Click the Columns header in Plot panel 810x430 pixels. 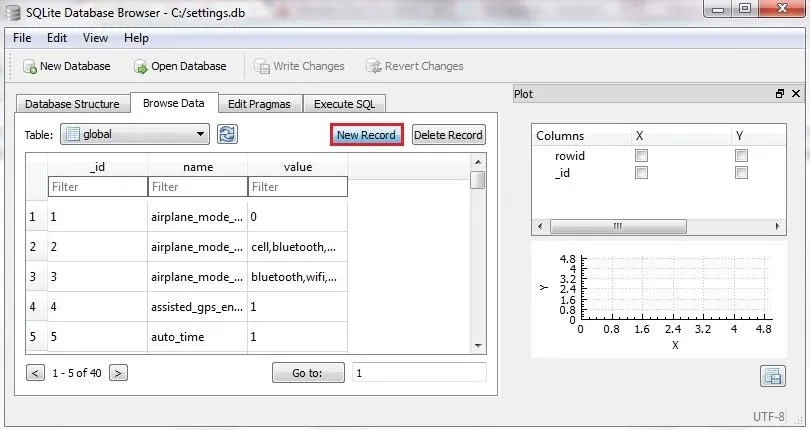tap(581, 136)
